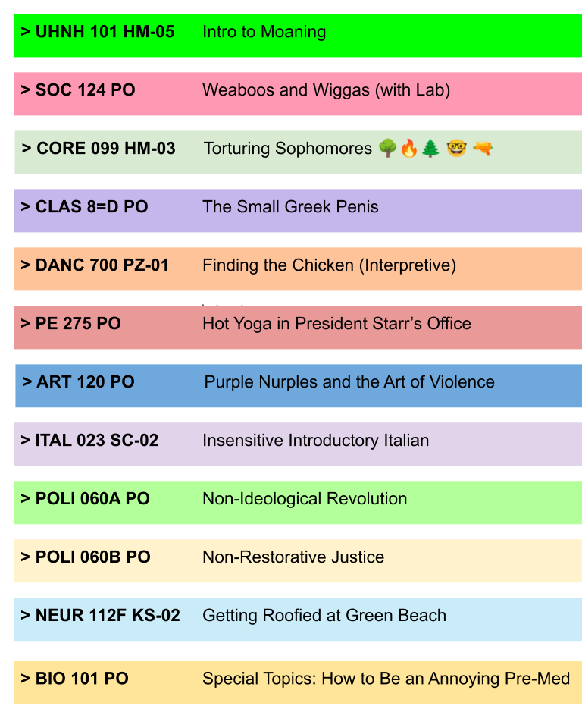This screenshot has height=728, width=582.
Task: Click the water gun emoji
Action: click(483, 149)
